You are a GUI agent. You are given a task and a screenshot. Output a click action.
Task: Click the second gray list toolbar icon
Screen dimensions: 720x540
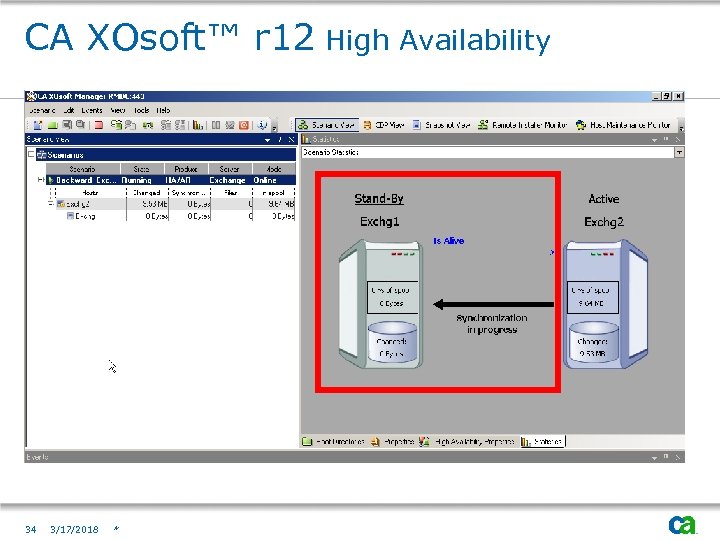click(x=180, y=125)
